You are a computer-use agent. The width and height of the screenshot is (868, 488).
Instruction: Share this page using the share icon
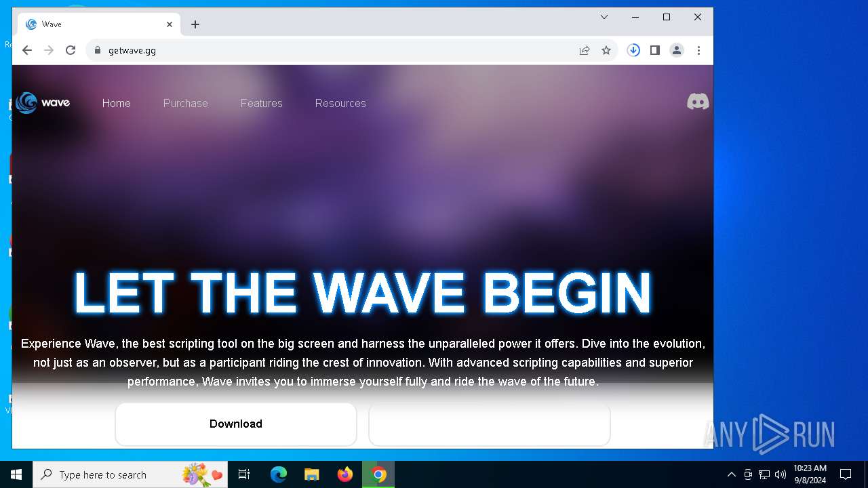coord(585,50)
